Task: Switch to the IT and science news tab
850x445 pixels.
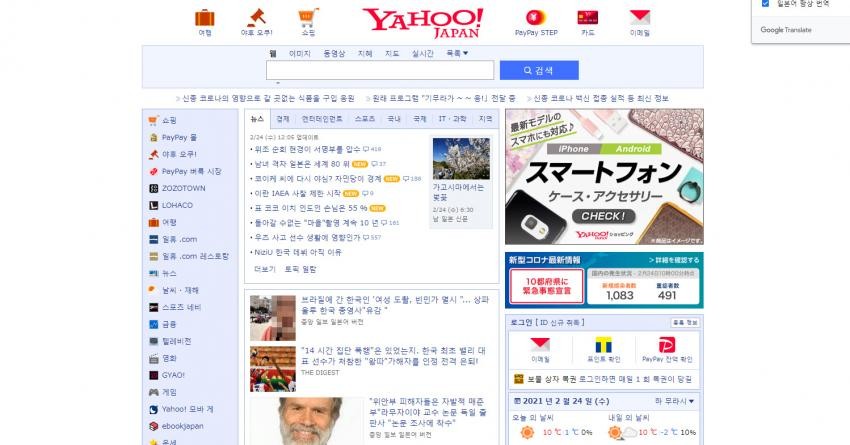Action: 452,119
